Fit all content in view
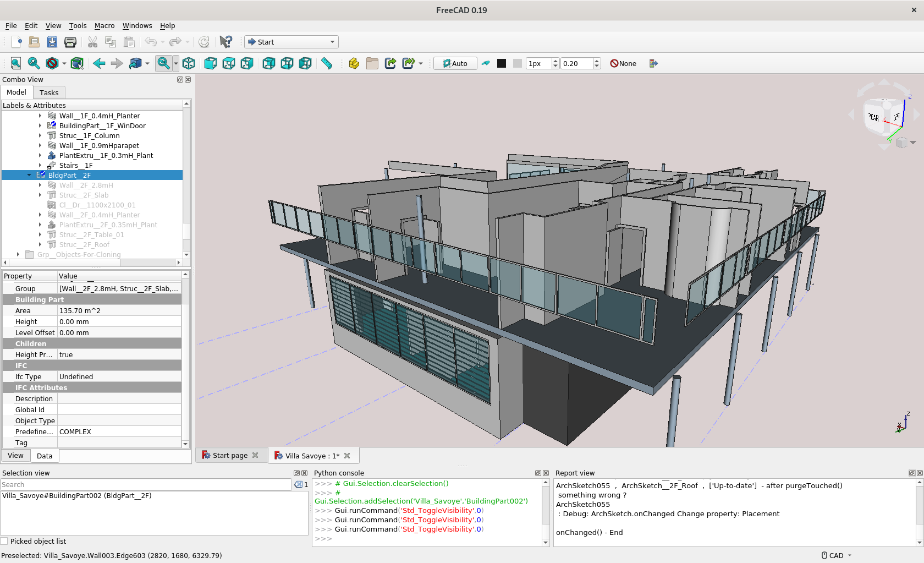Screen dimensions: 924x563 coord(16,63)
